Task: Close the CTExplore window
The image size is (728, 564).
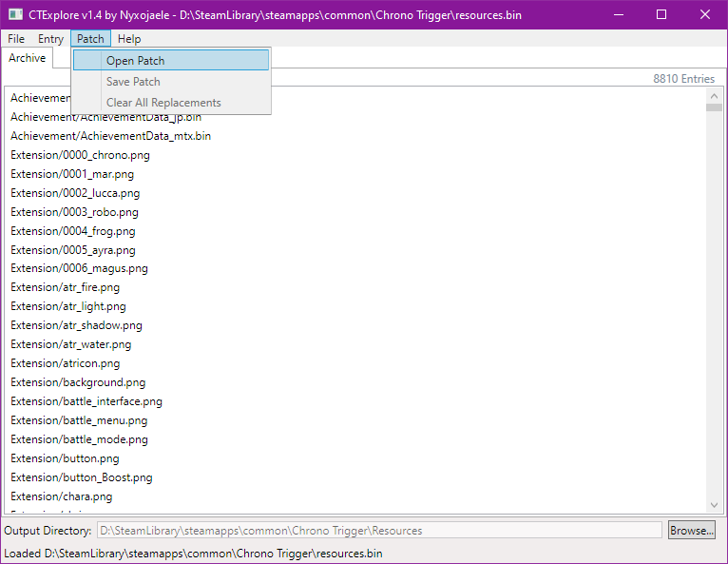Action: point(705,15)
